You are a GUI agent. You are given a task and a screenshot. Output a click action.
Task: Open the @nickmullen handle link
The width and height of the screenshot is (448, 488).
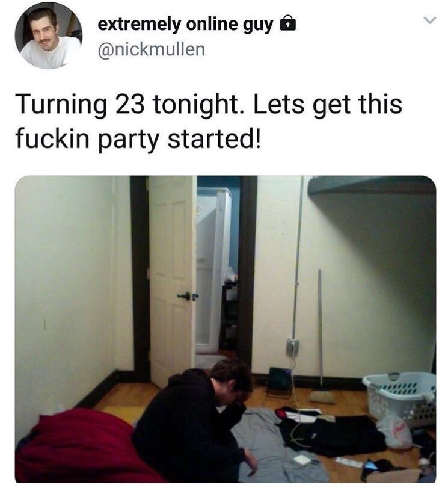[152, 49]
